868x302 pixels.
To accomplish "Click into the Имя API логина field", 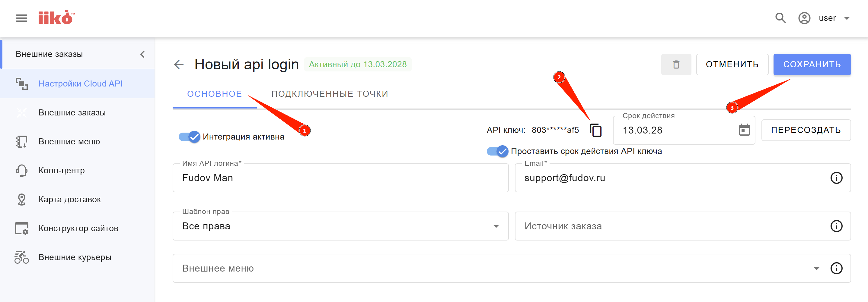I will click(340, 178).
